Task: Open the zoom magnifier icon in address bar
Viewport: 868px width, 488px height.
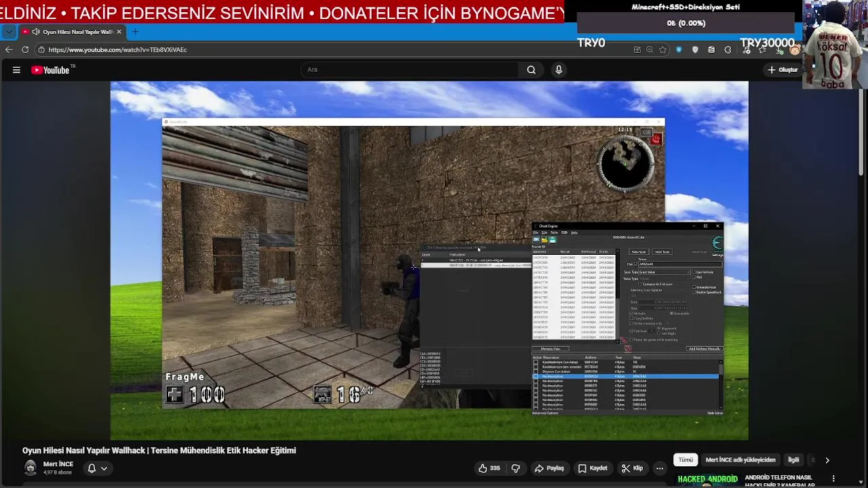Action: pos(650,49)
